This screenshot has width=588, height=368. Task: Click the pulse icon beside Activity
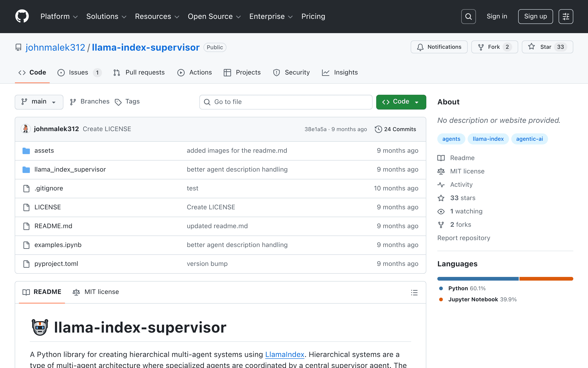click(441, 185)
